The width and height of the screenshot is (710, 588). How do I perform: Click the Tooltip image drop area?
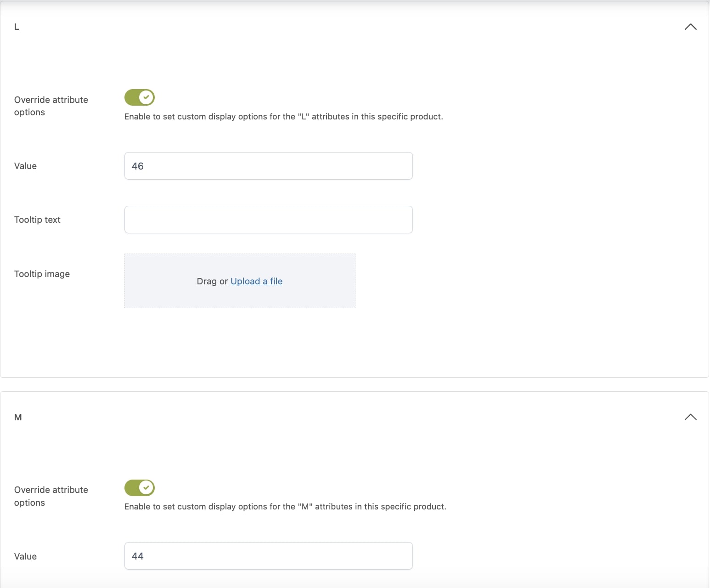(x=240, y=281)
